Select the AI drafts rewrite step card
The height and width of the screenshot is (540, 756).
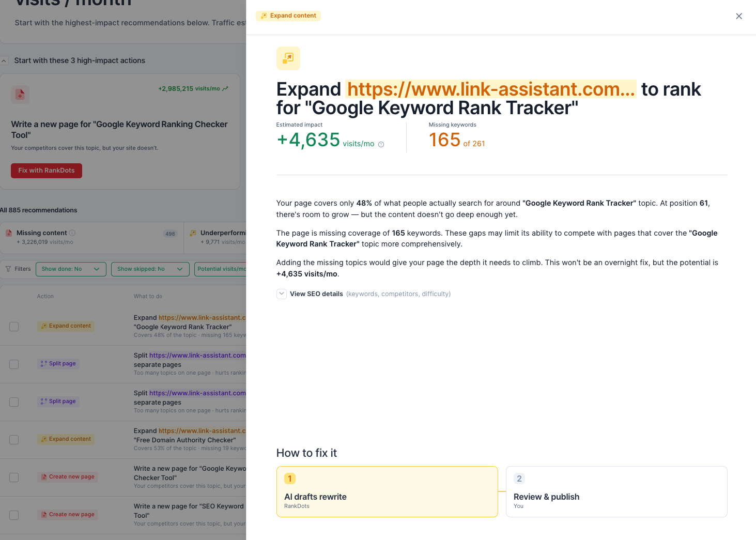(x=387, y=491)
